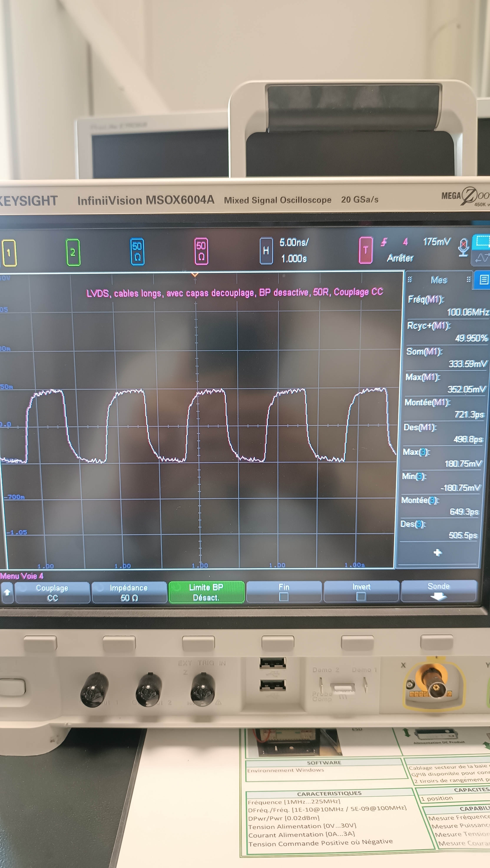
Task: Tap the orange trigger position marker
Action: tap(195, 275)
